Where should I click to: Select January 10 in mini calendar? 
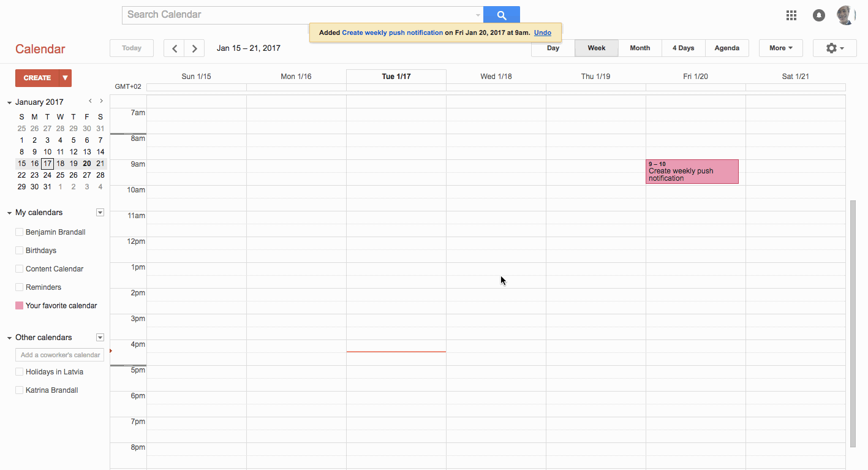click(47, 152)
